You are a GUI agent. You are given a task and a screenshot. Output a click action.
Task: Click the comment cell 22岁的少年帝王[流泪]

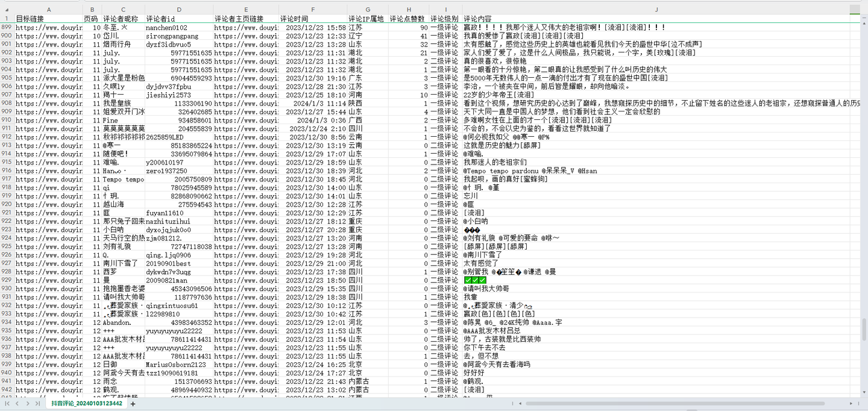tap(656, 95)
